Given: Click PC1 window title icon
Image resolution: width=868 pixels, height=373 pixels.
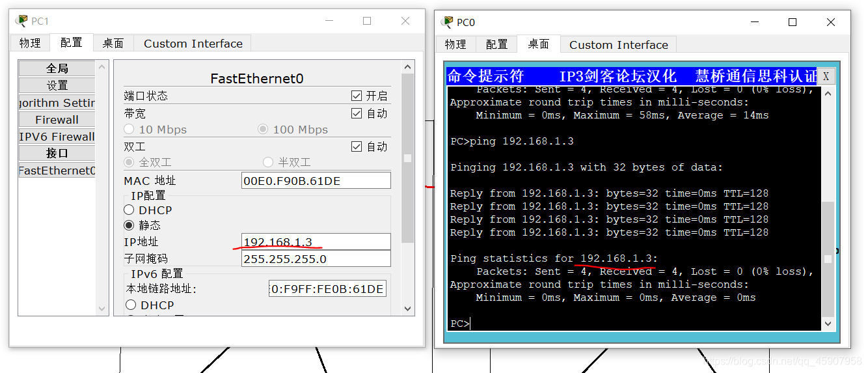Looking at the screenshot, I should [x=21, y=21].
